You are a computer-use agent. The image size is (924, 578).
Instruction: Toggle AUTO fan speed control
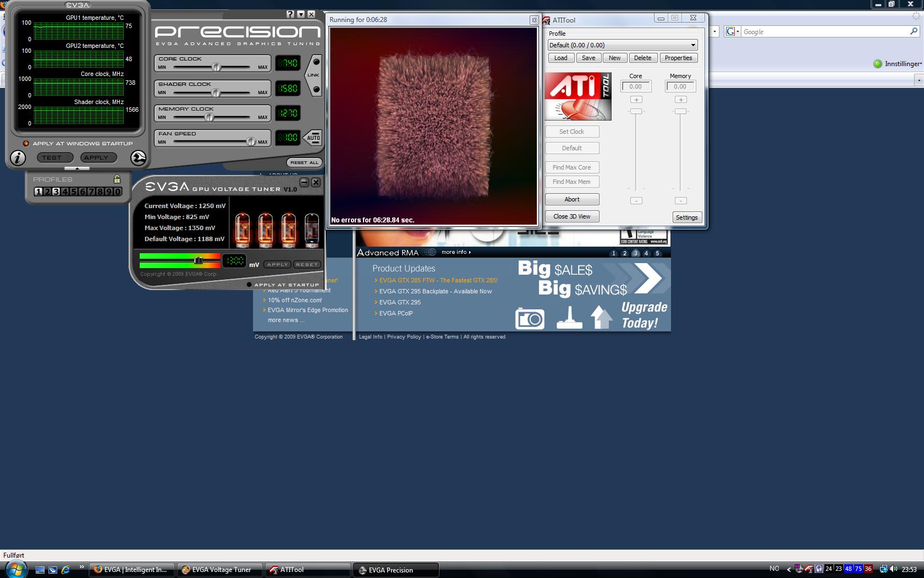(x=313, y=138)
